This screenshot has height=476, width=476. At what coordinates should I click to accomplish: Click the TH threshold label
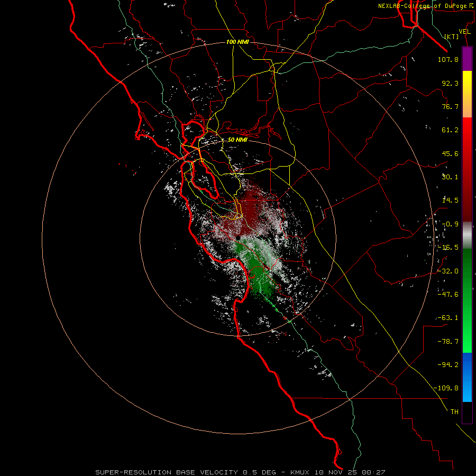(x=454, y=412)
